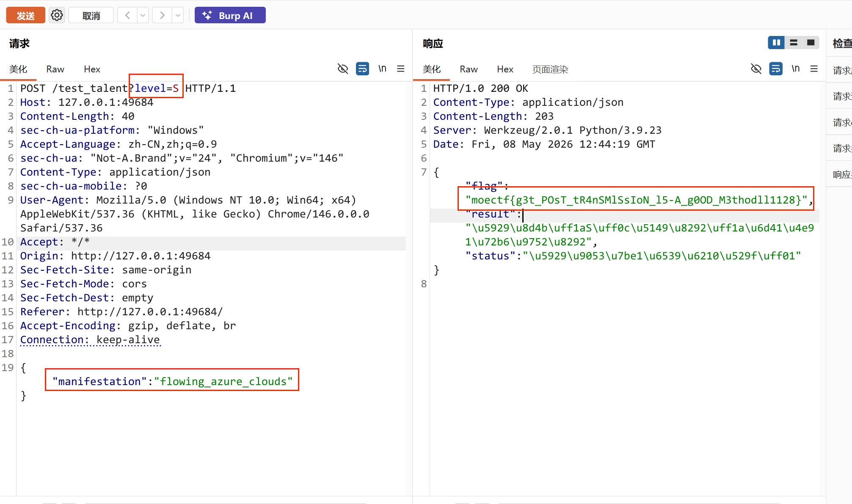The image size is (852, 504).
Task: Expand the history-forward dropdown arrow
Action: [x=178, y=16]
